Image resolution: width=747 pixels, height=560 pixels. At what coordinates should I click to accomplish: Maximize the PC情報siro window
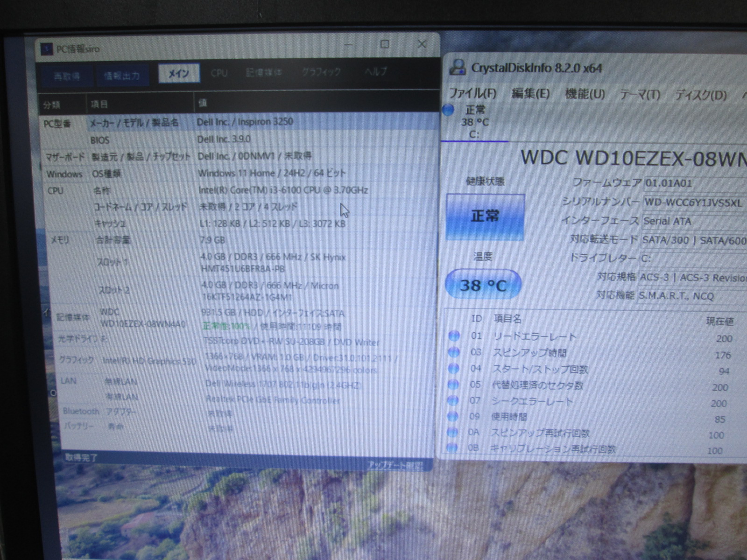tap(385, 44)
